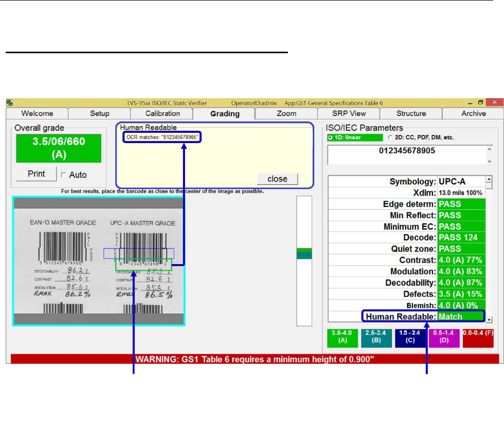Click the Quiet zone PASS cell
Viewport: 504px width, 433px height.
coord(461,249)
